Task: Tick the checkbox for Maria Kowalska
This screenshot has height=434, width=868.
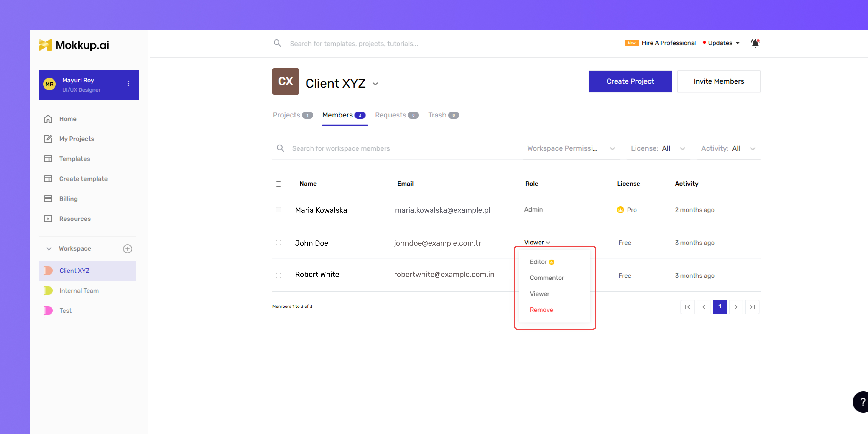Action: pyautogui.click(x=278, y=210)
